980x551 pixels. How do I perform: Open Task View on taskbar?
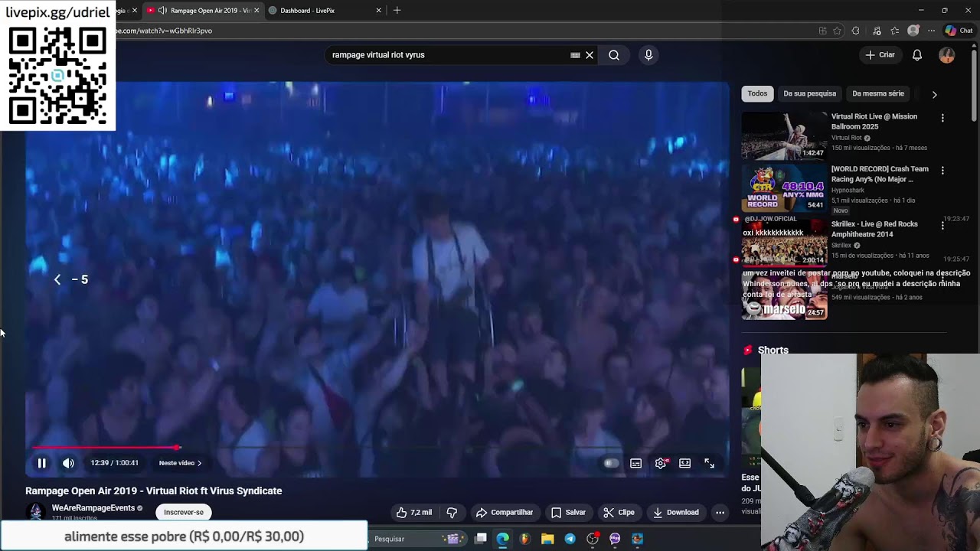point(481,539)
